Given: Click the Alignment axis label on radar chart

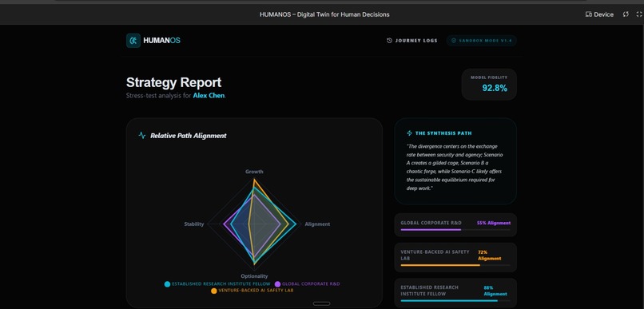Looking at the screenshot, I should pos(317,224).
